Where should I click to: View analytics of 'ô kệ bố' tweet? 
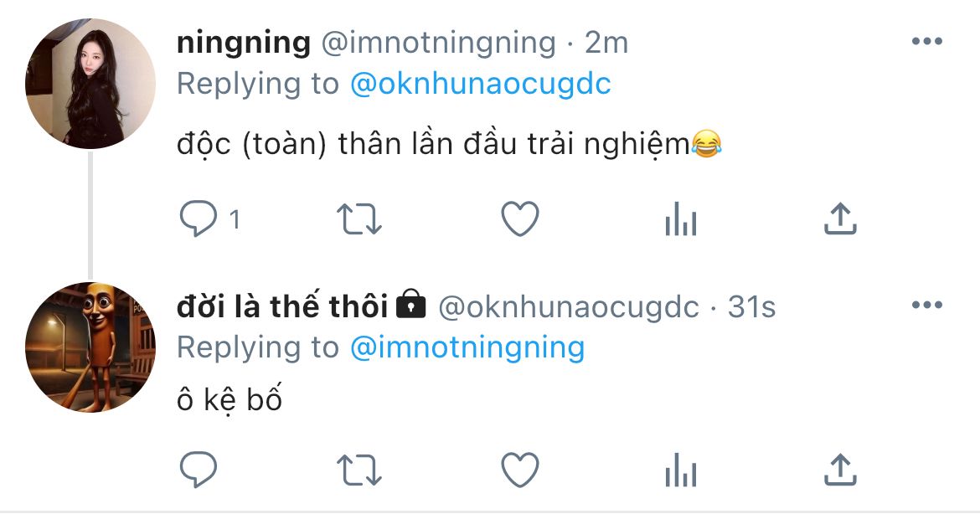click(681, 470)
